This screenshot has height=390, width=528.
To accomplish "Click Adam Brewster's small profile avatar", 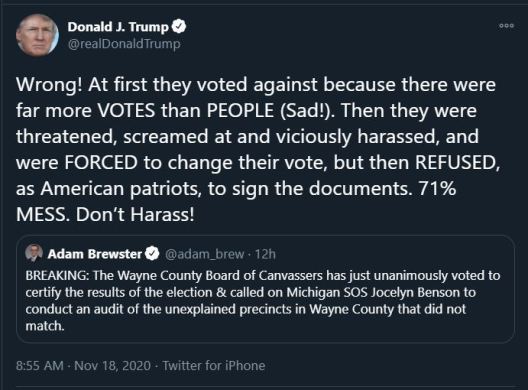I will 34,253.
